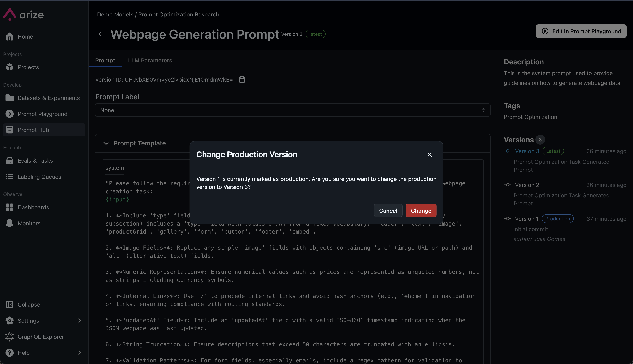Screen dimensions: 633x364
Task: Open the Home icon in sidebar
Action: [10, 37]
